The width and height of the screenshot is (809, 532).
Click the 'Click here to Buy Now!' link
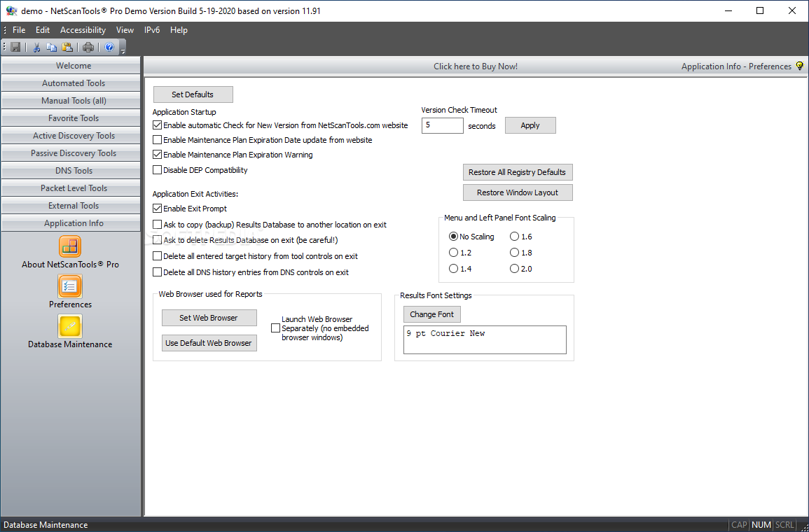(x=475, y=66)
